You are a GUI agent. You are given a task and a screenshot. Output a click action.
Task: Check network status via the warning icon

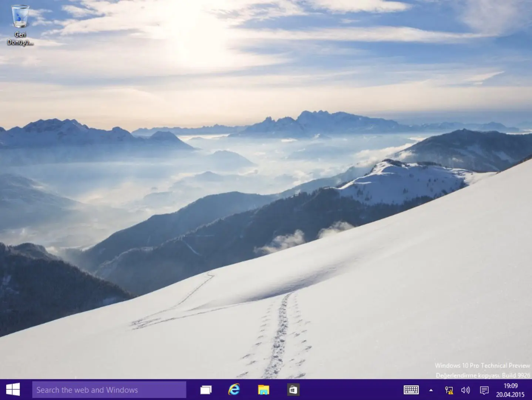(x=448, y=390)
